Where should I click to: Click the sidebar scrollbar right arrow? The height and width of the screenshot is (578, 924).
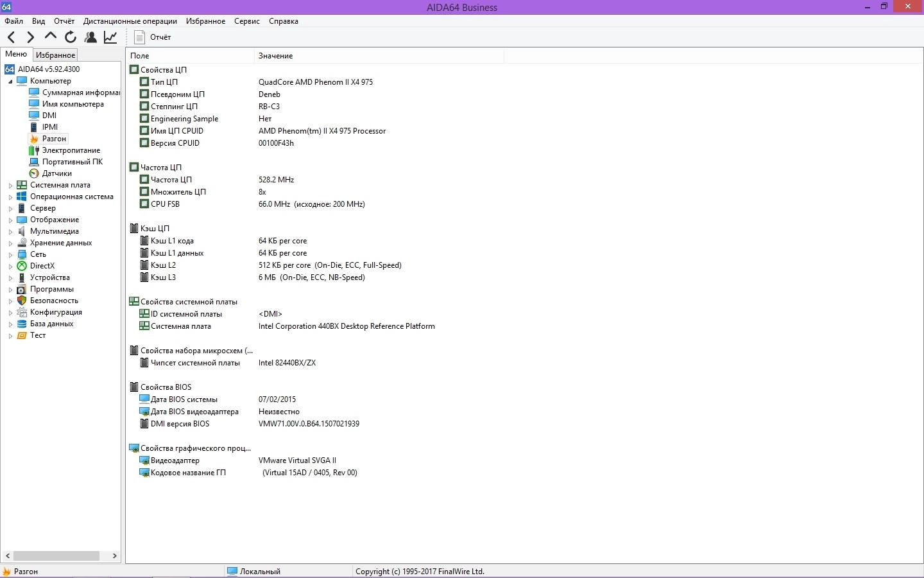click(x=114, y=556)
